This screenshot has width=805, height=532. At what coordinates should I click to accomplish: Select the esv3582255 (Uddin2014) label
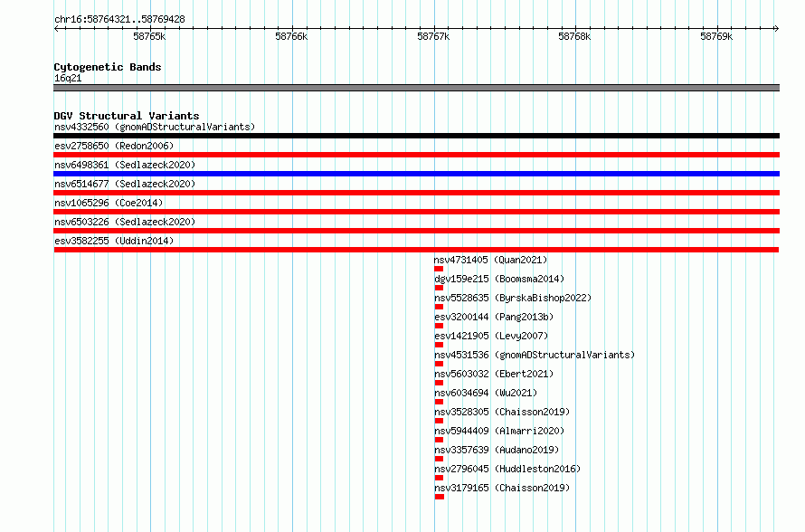pos(114,241)
